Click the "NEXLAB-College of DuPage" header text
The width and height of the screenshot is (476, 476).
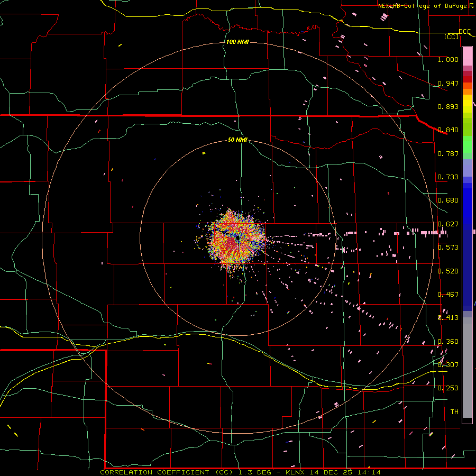[422, 6]
